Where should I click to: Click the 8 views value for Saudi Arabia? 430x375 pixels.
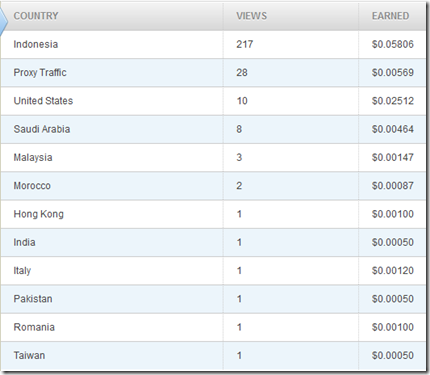point(239,129)
